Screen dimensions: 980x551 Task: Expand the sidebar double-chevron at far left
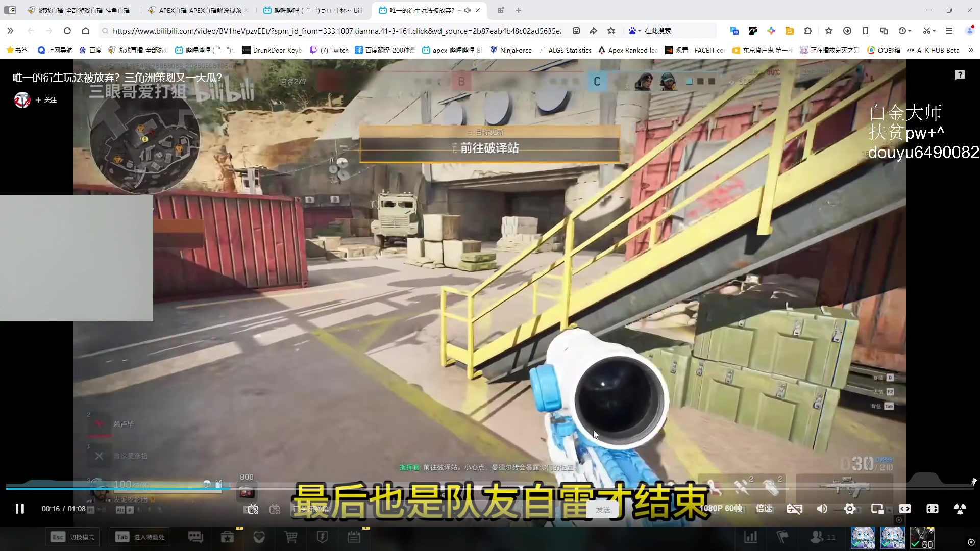click(10, 31)
